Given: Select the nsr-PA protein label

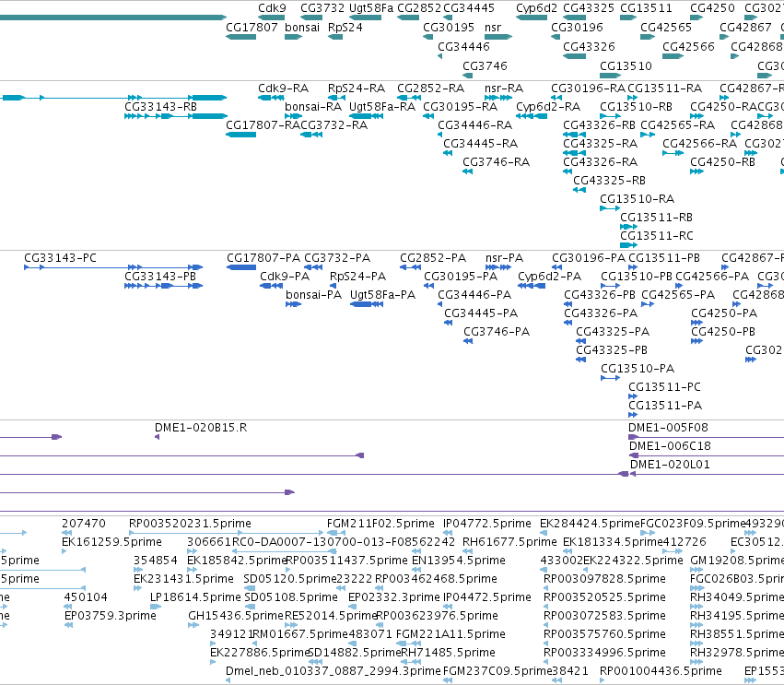Looking at the screenshot, I should pyautogui.click(x=504, y=258).
